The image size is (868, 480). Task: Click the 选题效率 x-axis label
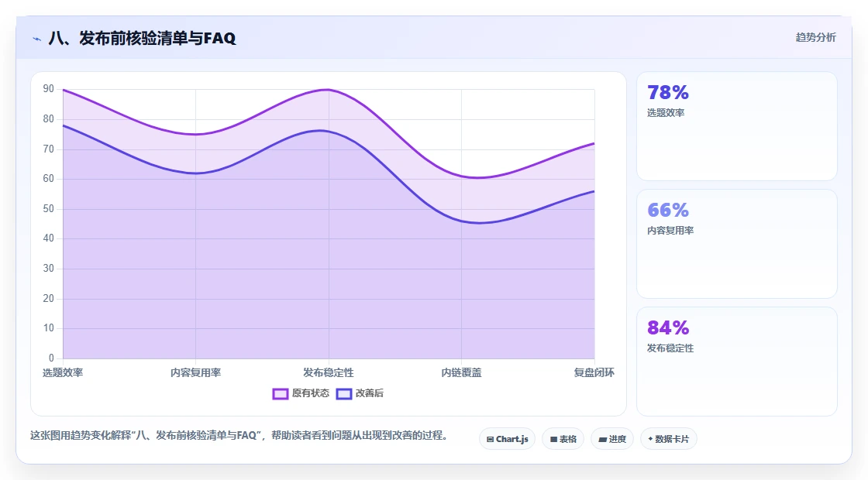pos(63,372)
